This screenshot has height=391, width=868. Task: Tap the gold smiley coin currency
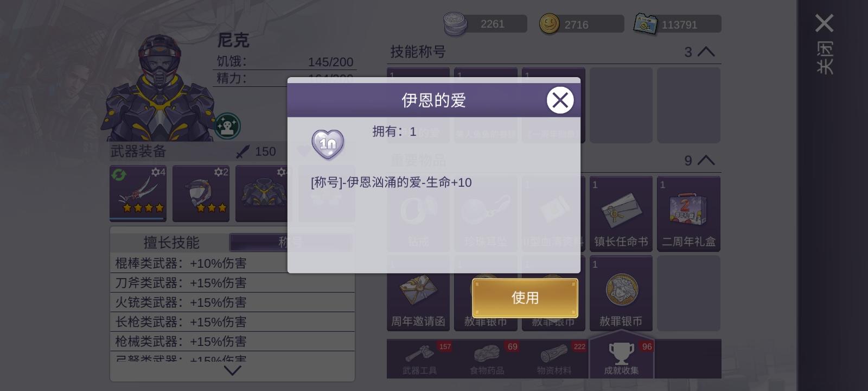click(x=549, y=24)
